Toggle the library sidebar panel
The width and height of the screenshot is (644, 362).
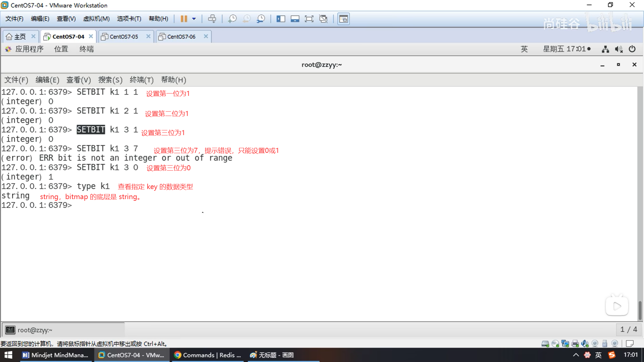[281, 19]
